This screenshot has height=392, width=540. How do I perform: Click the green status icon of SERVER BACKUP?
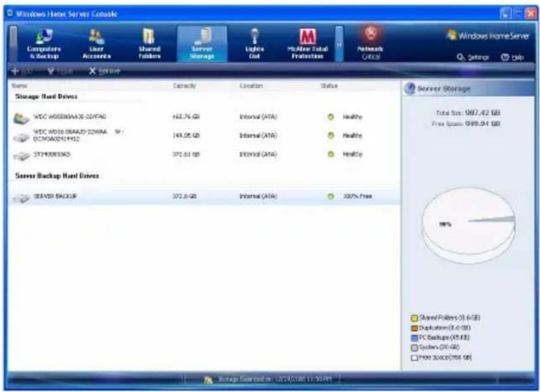tap(331, 197)
